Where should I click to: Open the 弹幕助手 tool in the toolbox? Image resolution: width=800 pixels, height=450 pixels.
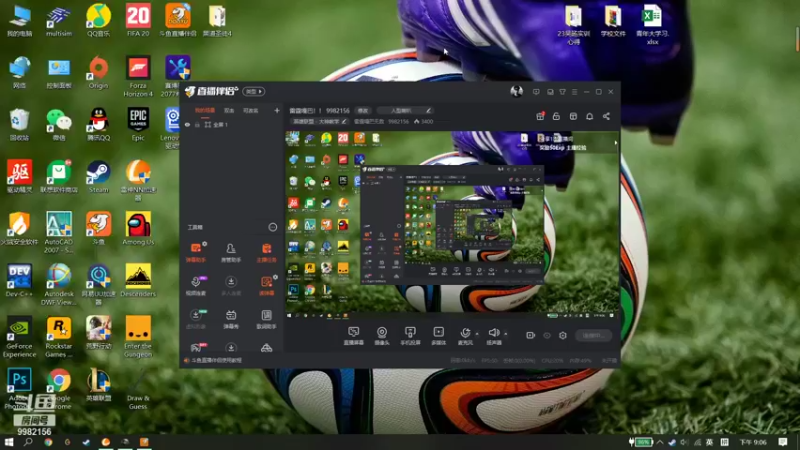pos(195,253)
